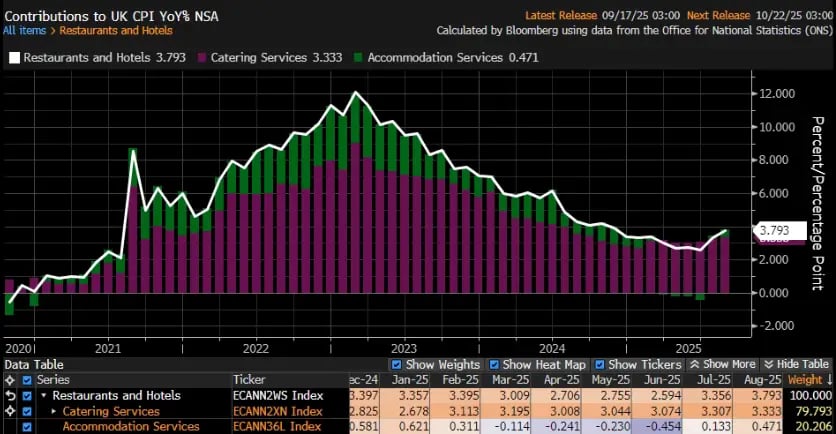
Task: Collapse the Restaurants and Hotels tree row
Action: pos(43,396)
